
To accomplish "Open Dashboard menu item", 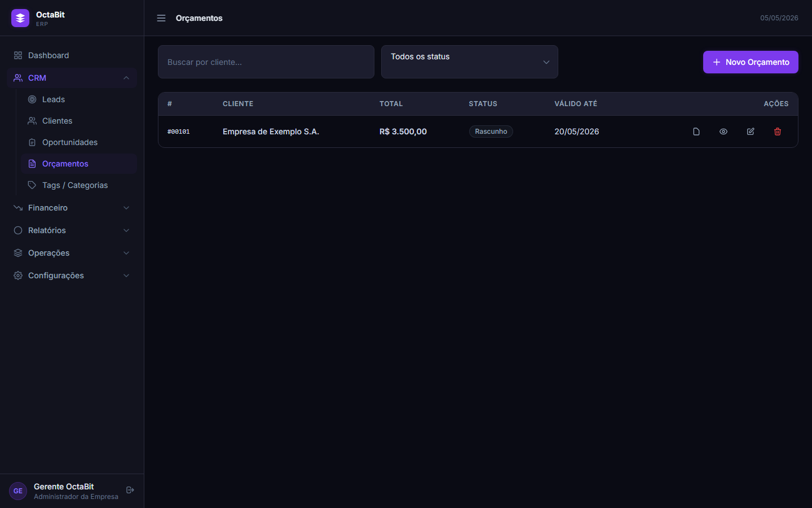I will [72, 55].
